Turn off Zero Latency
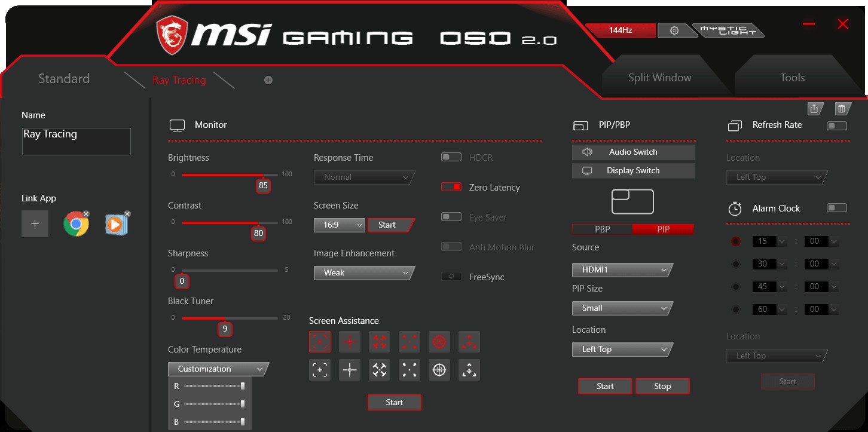The image size is (868, 432). coord(451,187)
